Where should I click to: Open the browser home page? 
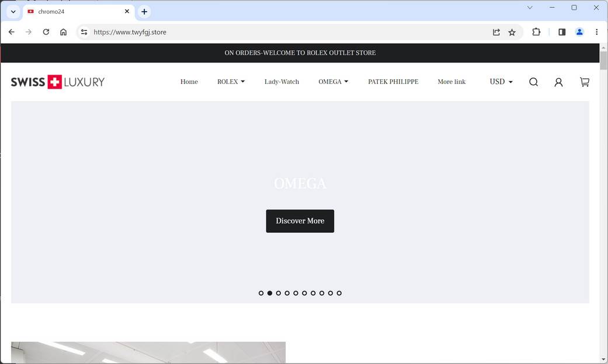click(x=63, y=32)
